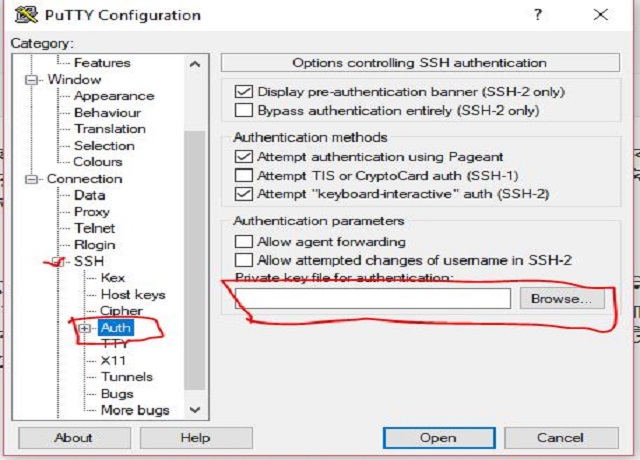Click the category list scrollbar thumb
Screen dimensions: 640x460
click(x=195, y=260)
